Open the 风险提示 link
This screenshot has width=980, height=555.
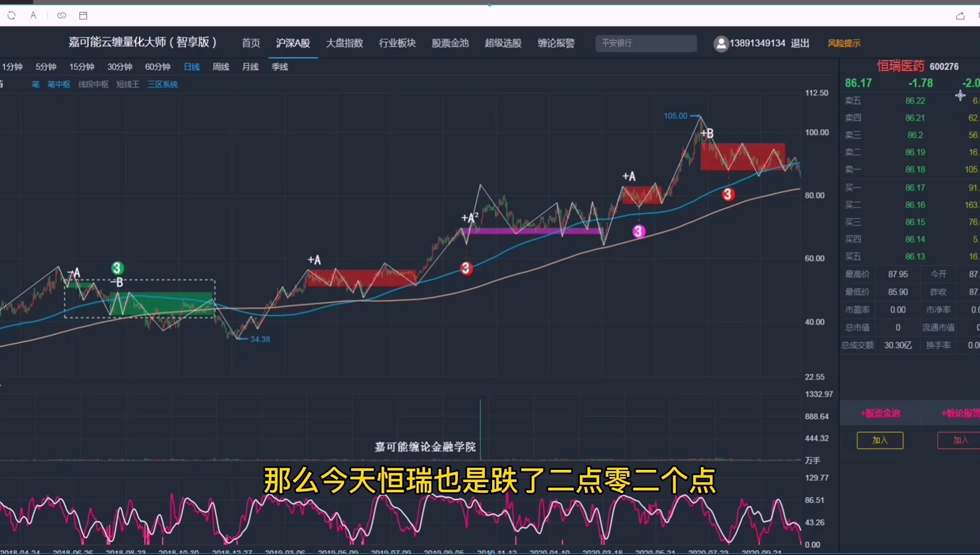click(844, 43)
